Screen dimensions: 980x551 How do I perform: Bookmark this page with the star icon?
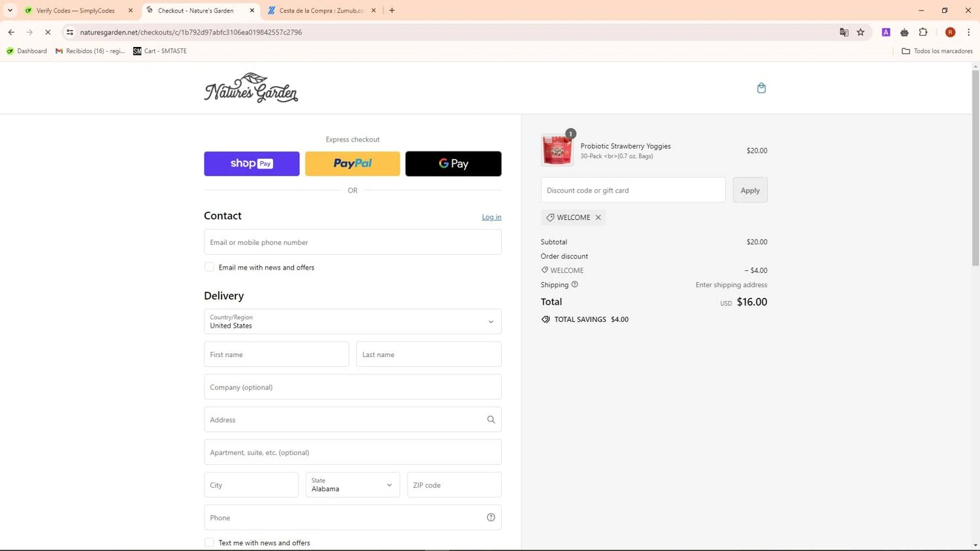(x=860, y=32)
